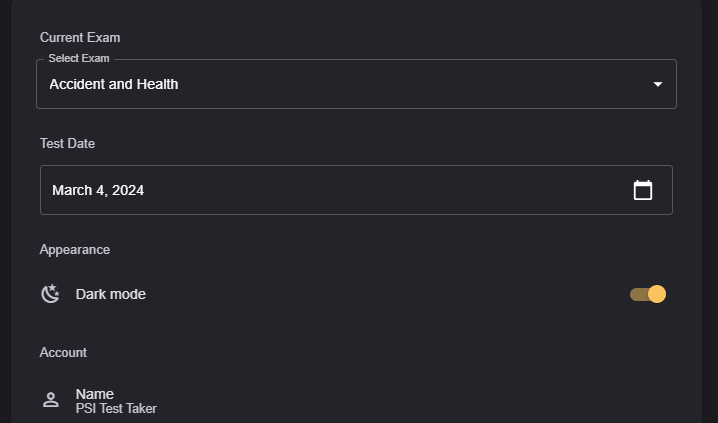Click the moon icon beside Dark mode

click(x=50, y=294)
